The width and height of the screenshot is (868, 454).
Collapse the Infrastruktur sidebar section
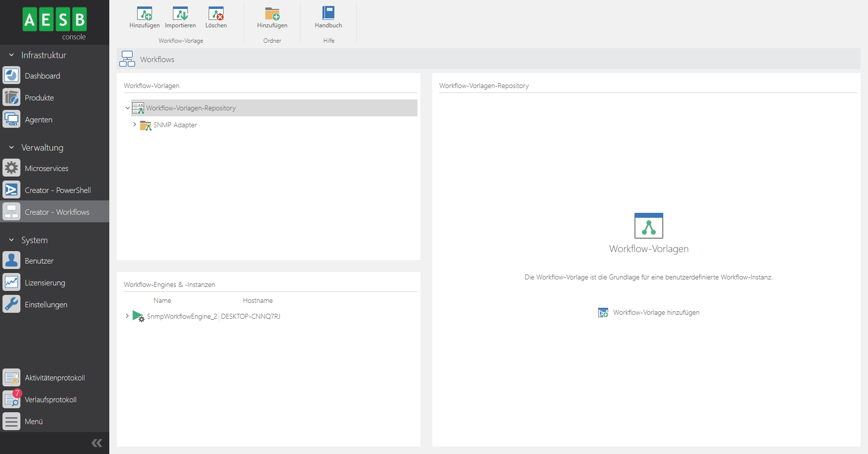(11, 55)
